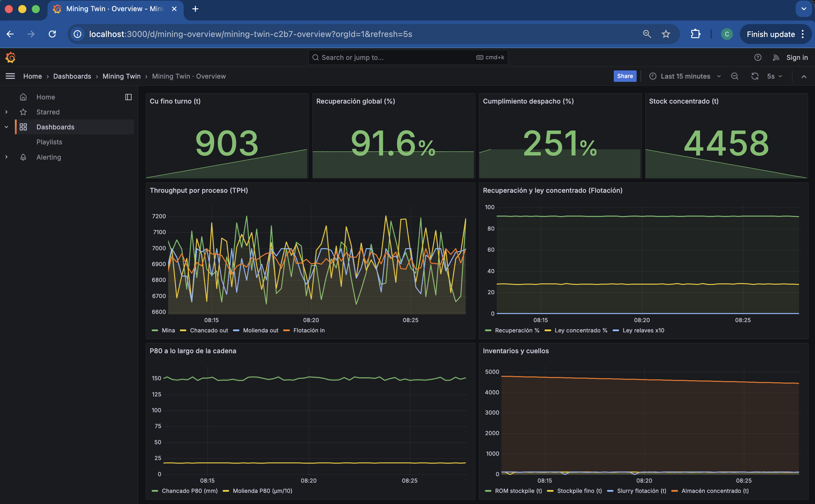Click the browser forward arrow
Screen dimensions: 815x504
[31, 34]
